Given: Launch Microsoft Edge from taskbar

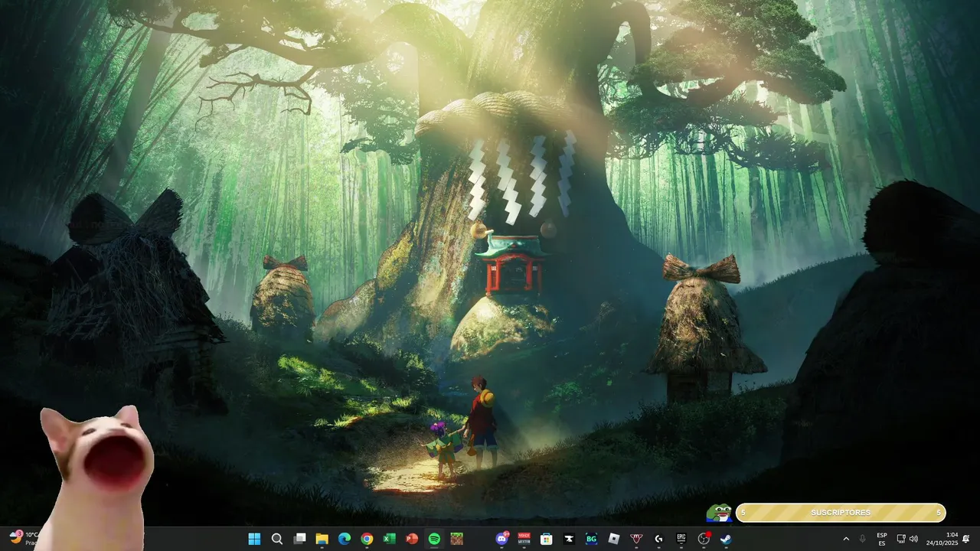Looking at the screenshot, I should [345, 539].
